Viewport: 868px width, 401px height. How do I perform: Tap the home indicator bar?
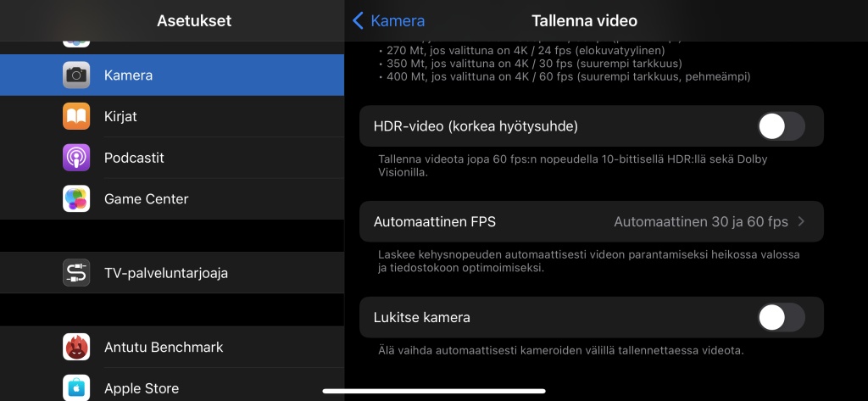coord(434,391)
